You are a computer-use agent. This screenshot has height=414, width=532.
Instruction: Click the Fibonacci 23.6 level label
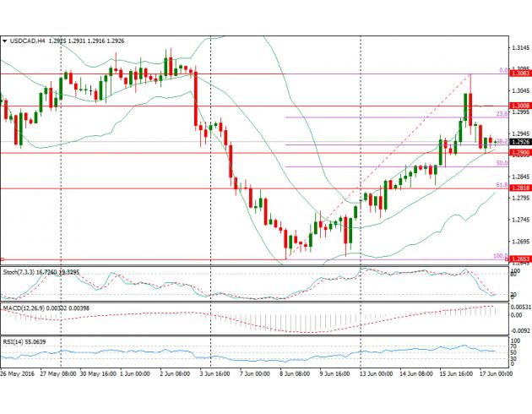pyautogui.click(x=501, y=113)
